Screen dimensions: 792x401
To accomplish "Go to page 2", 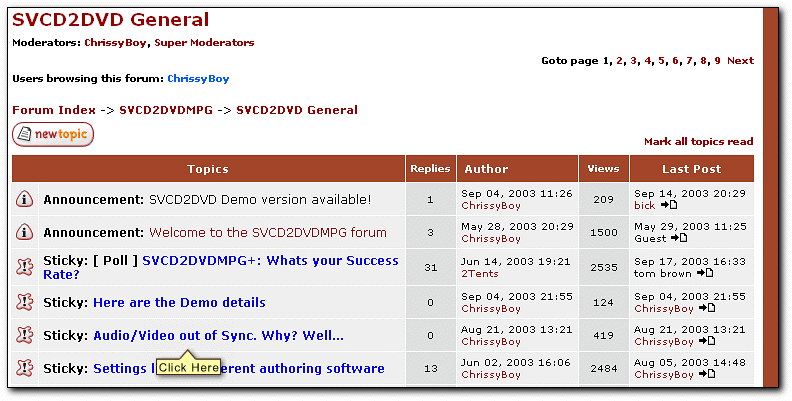I will pos(619,61).
